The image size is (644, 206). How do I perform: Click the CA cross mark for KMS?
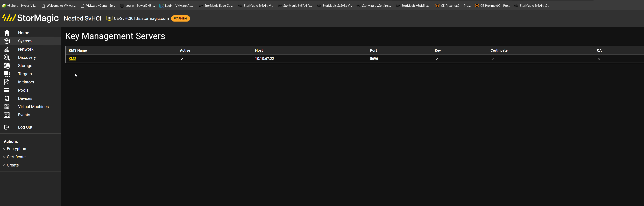coord(599,59)
